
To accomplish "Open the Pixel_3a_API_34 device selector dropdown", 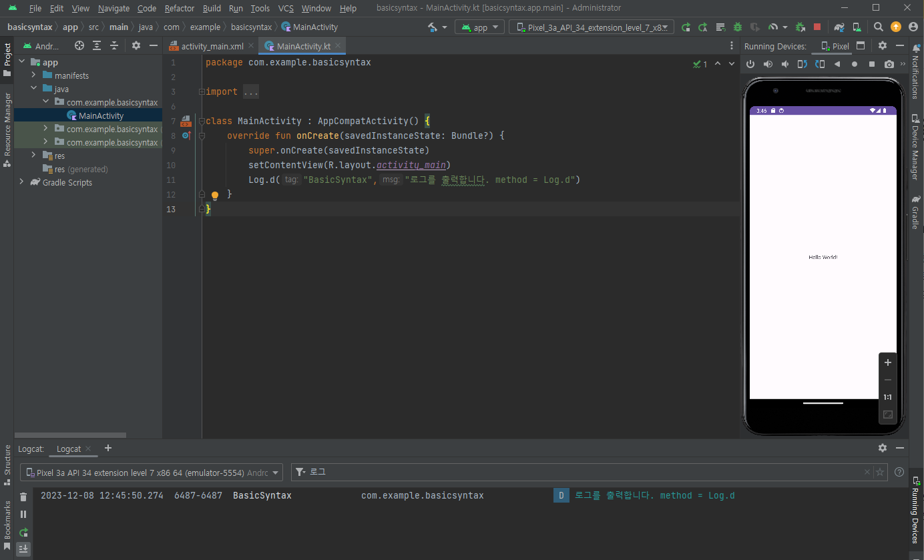I will (x=591, y=27).
